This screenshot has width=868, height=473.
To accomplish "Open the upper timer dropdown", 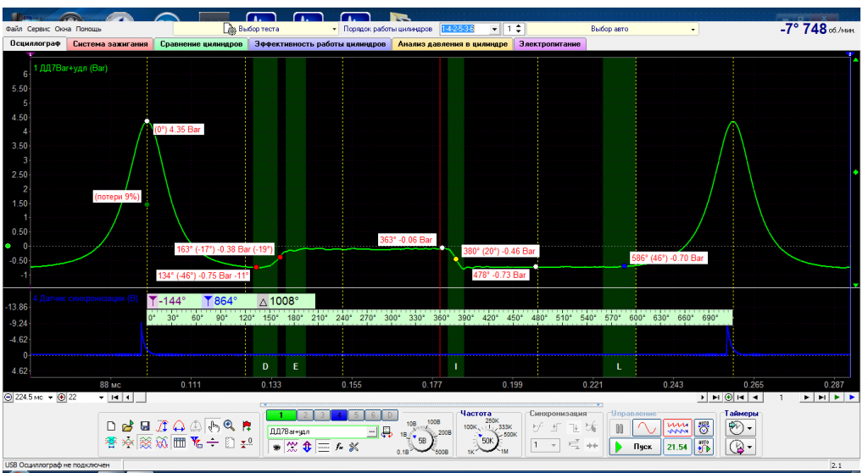I will (x=749, y=428).
